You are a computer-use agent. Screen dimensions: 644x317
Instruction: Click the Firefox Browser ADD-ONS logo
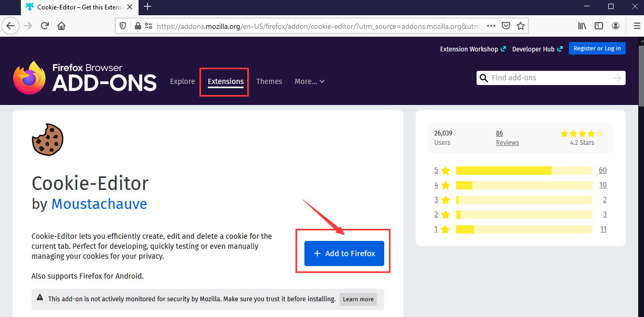click(x=85, y=78)
